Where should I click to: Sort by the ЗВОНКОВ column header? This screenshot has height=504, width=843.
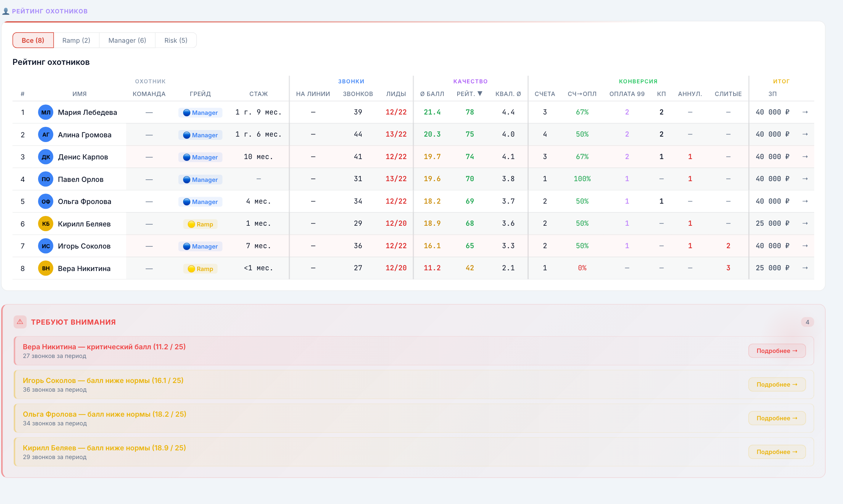358,94
